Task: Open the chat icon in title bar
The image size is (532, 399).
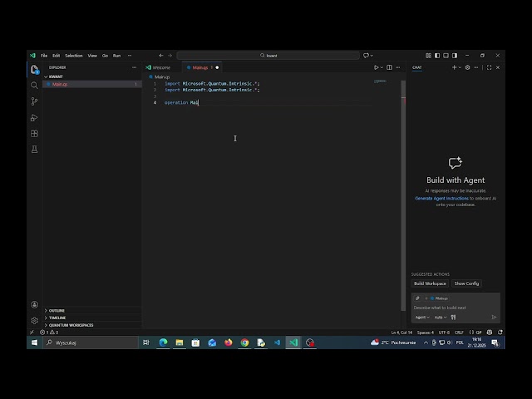Action: (366, 56)
